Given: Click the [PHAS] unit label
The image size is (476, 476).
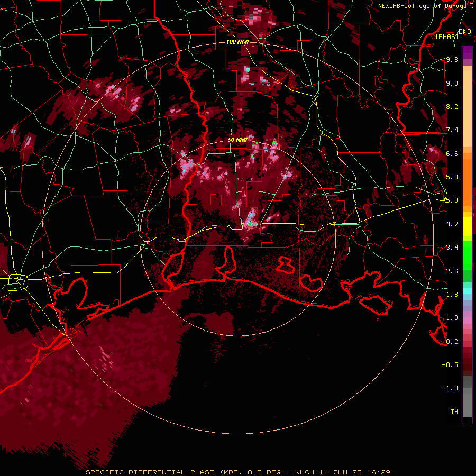Looking at the screenshot, I should coord(447,36).
